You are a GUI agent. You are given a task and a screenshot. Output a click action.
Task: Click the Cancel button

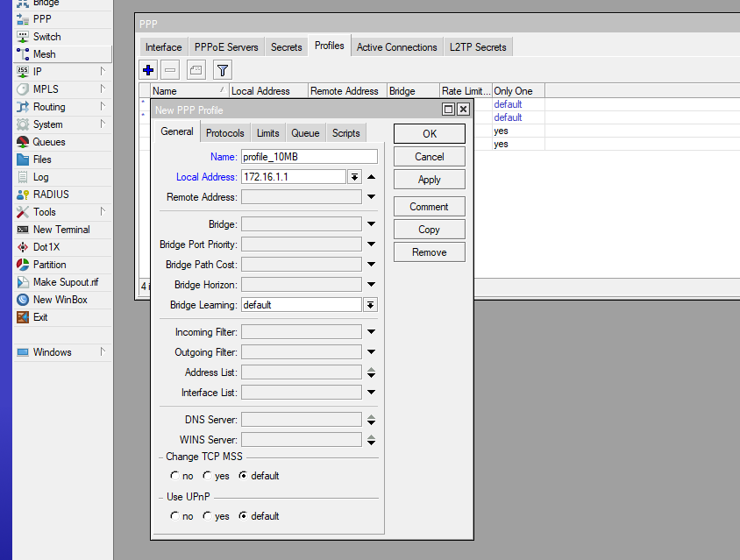pos(430,157)
